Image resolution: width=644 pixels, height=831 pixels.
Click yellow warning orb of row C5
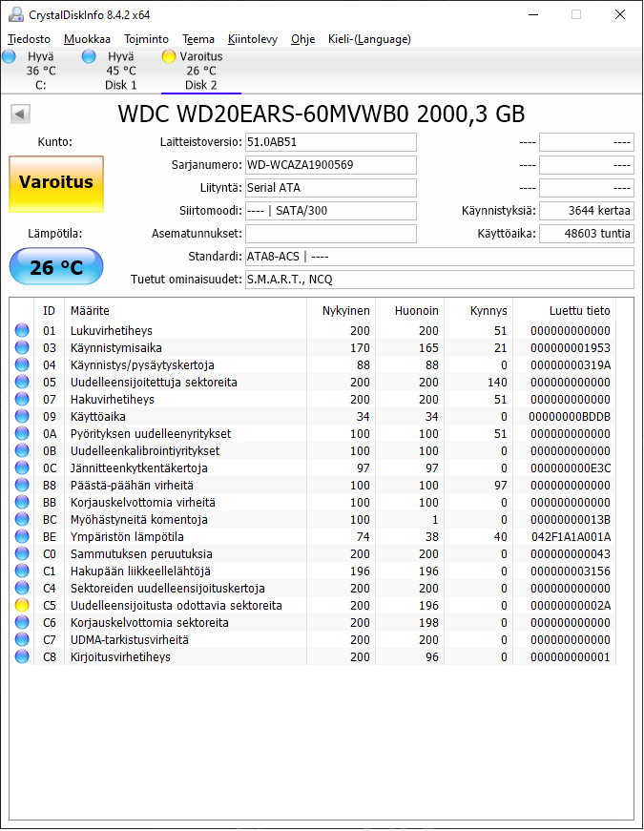22,605
